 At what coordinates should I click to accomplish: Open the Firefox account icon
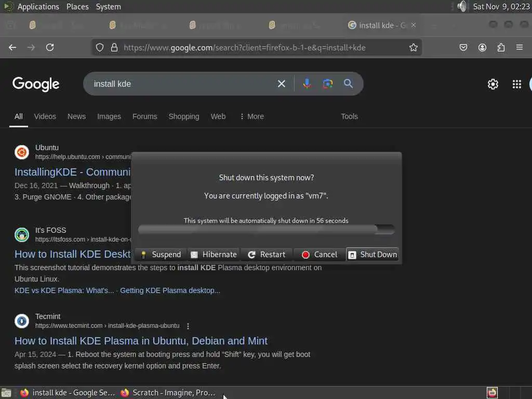pyautogui.click(x=482, y=47)
